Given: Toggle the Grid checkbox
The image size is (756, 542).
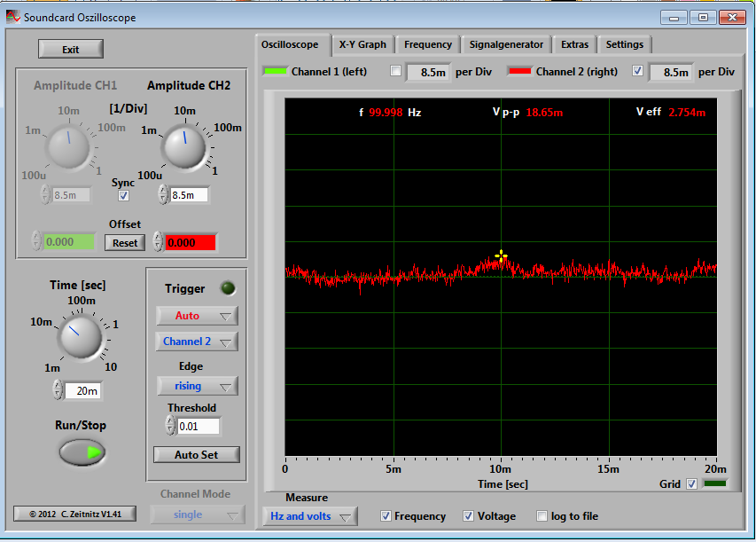Looking at the screenshot, I should 691,483.
